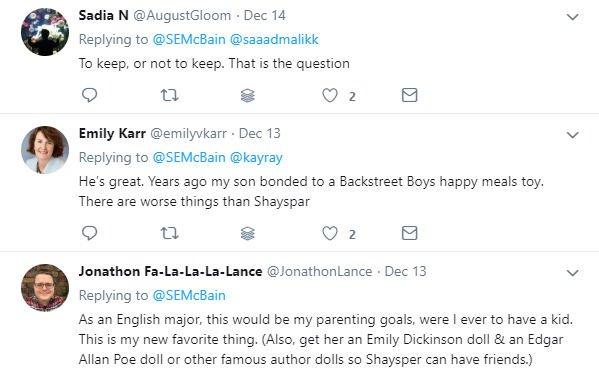Image resolution: width=599 pixels, height=374 pixels.
Task: Click Buffer stack icon on Emily Karr's tweet
Action: click(x=248, y=233)
